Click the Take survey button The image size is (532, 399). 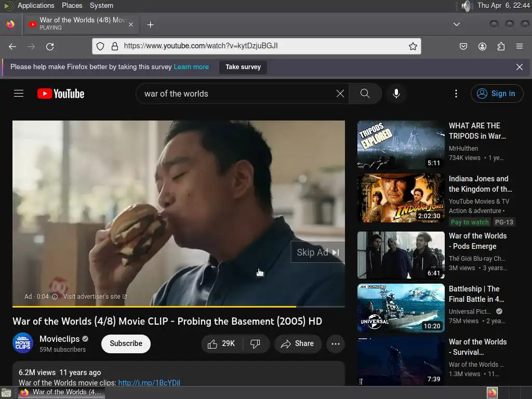coord(243,67)
